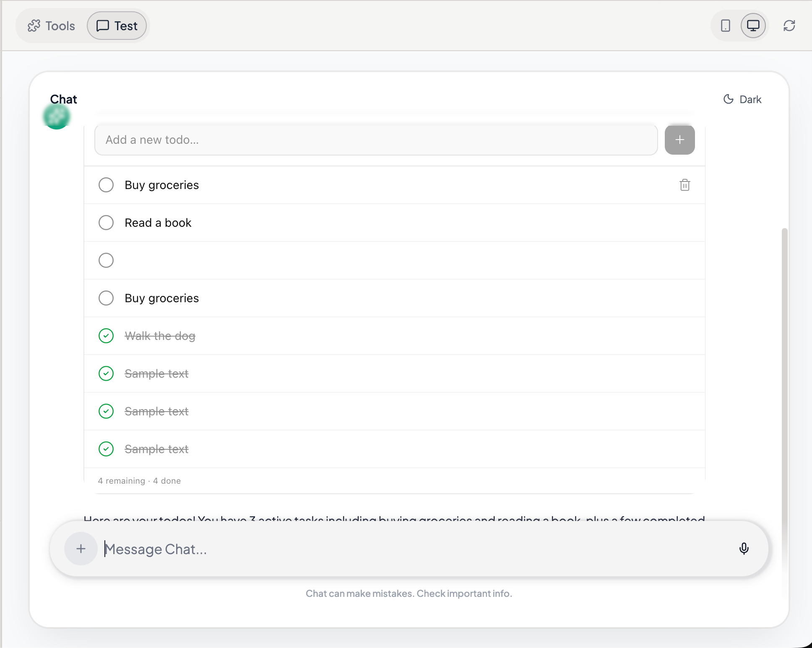Click the Chat heading
Viewport: 812px width, 648px height.
pyautogui.click(x=64, y=99)
